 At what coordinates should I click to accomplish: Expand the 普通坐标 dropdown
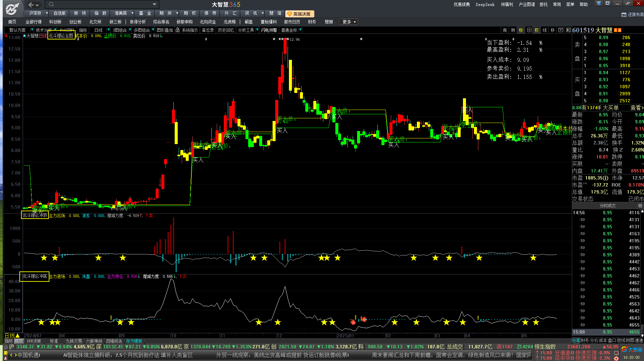tap(300, 30)
